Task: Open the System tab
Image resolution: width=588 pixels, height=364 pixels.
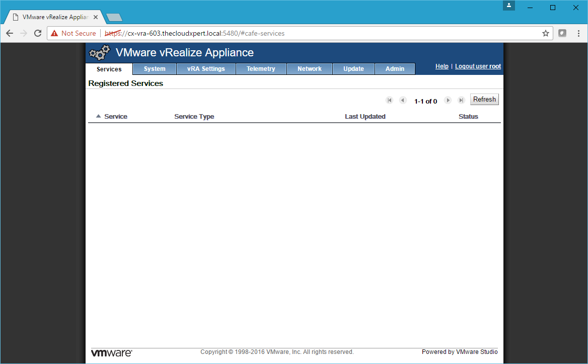Action: click(x=155, y=69)
